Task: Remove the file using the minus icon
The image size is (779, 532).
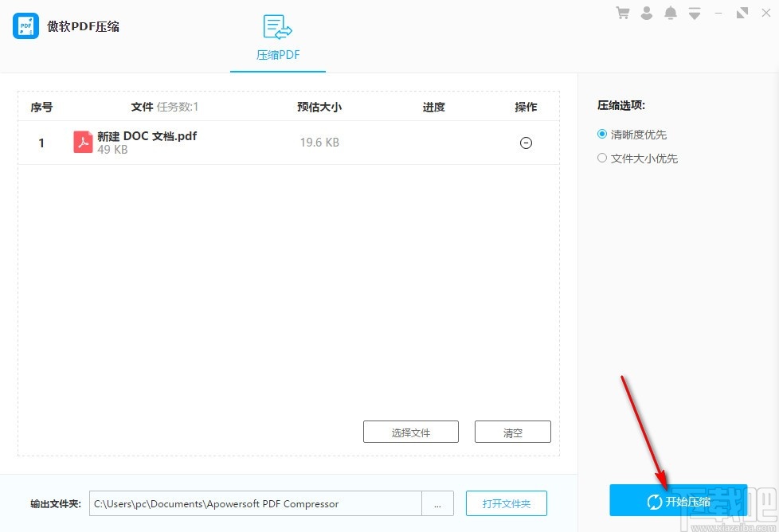Action: coord(526,143)
